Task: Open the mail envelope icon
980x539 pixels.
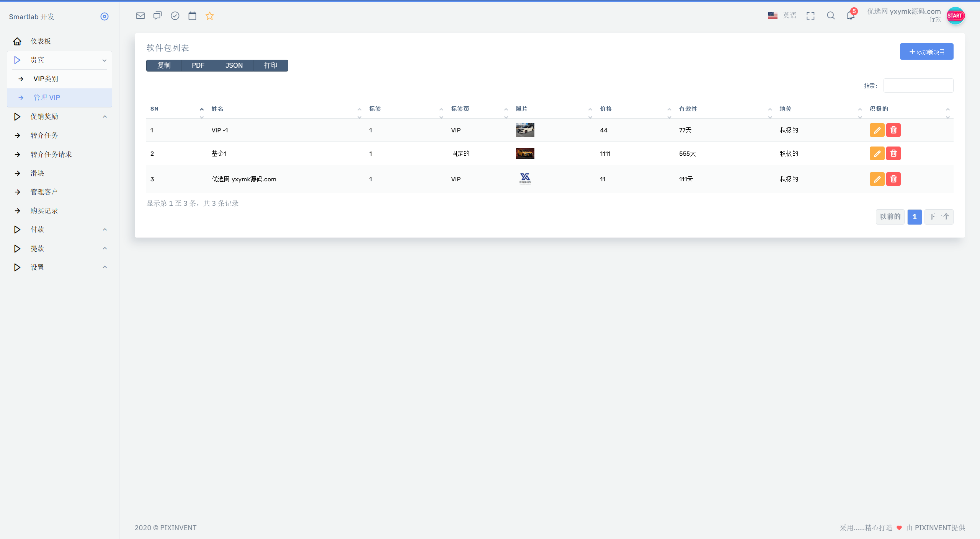Action: pyautogui.click(x=140, y=16)
